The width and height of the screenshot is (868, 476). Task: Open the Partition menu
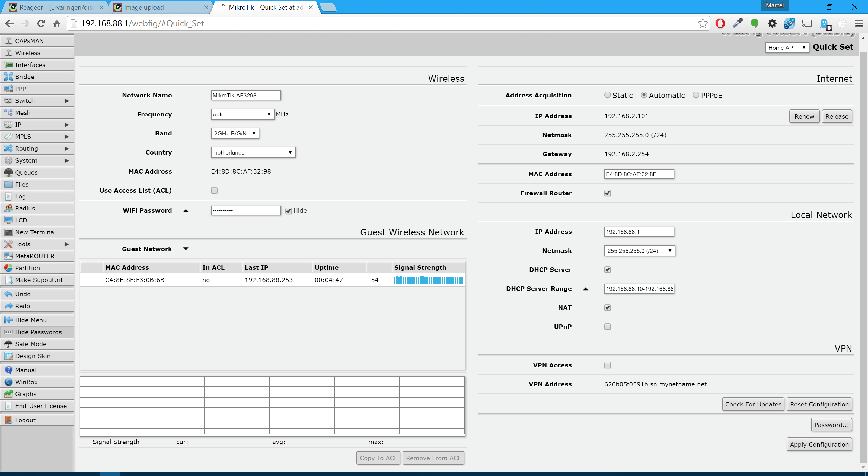coord(37,268)
